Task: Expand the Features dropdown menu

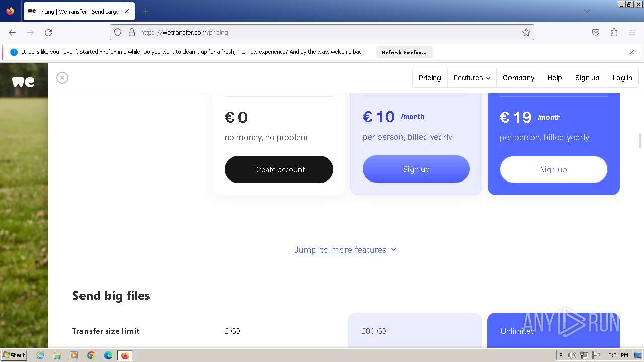Action: coord(472,78)
